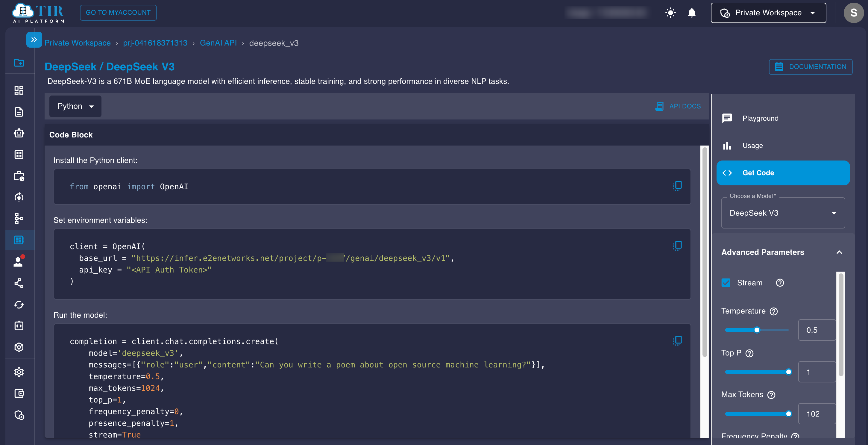Click the Top P value field
Viewport: 868px width, 445px height.
tap(817, 372)
